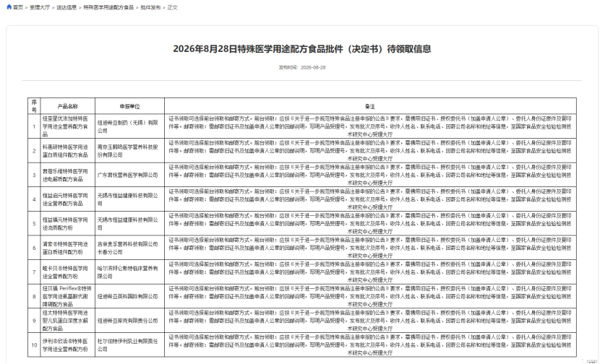Click sequence number 1 cell
600x364 pixels.
pos(34,126)
